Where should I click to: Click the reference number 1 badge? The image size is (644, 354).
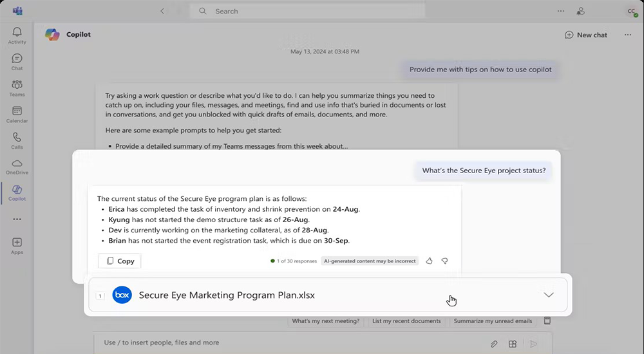pos(100,295)
